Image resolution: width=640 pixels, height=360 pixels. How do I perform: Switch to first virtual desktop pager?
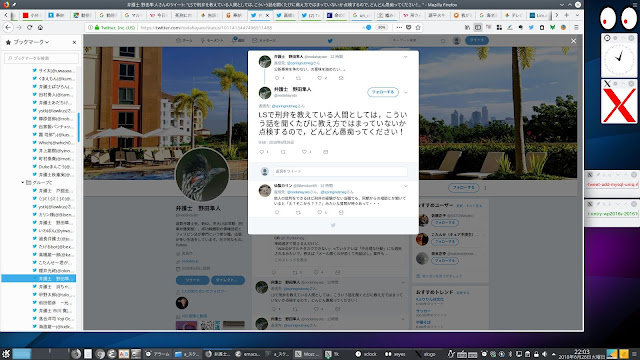pos(22,354)
